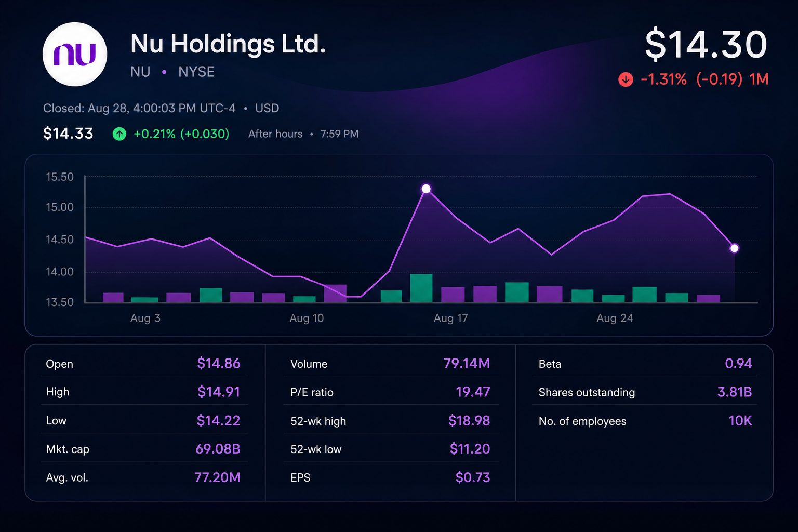Viewport: 798px width, 532px height.
Task: Click the No. of employees value 10K
Action: [740, 420]
